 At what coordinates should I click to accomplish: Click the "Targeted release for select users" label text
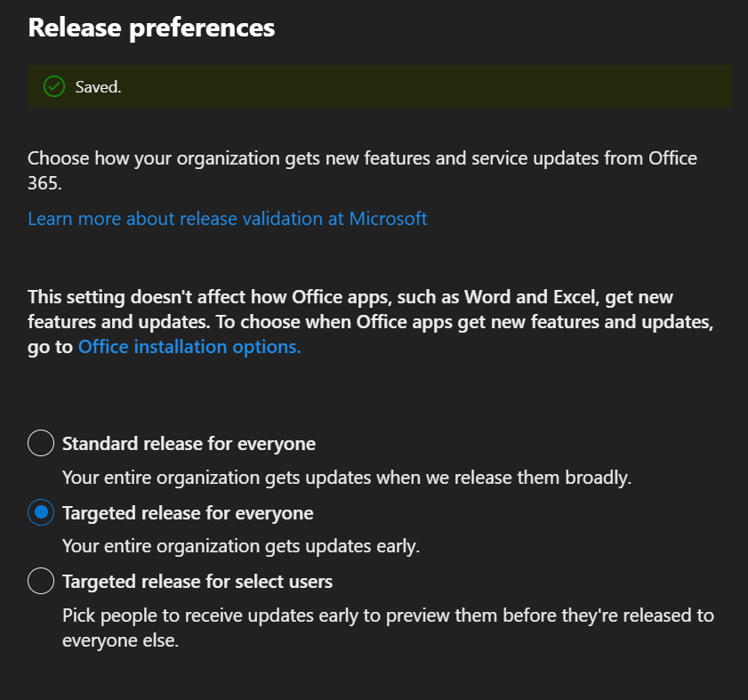197,582
